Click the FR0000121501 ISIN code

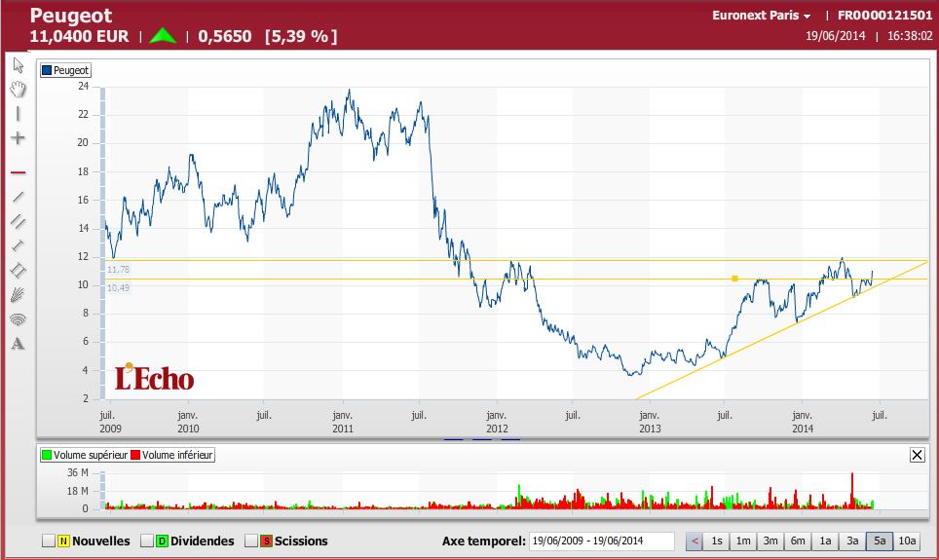pos(885,16)
